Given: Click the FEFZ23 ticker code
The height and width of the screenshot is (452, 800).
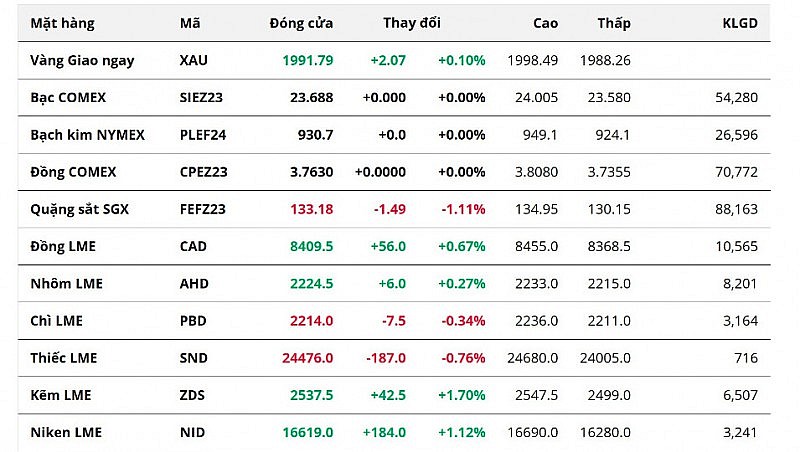Looking at the screenshot, I should [x=204, y=209].
